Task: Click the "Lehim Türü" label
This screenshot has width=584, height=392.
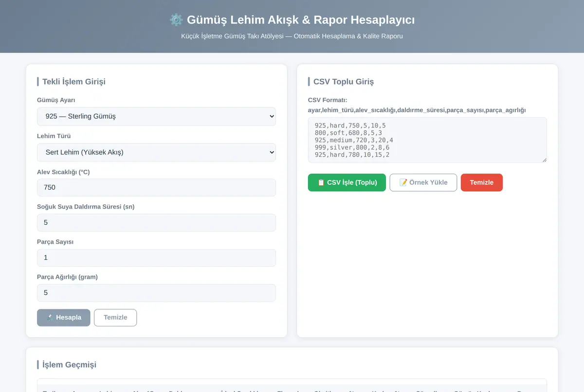Action: tap(54, 136)
